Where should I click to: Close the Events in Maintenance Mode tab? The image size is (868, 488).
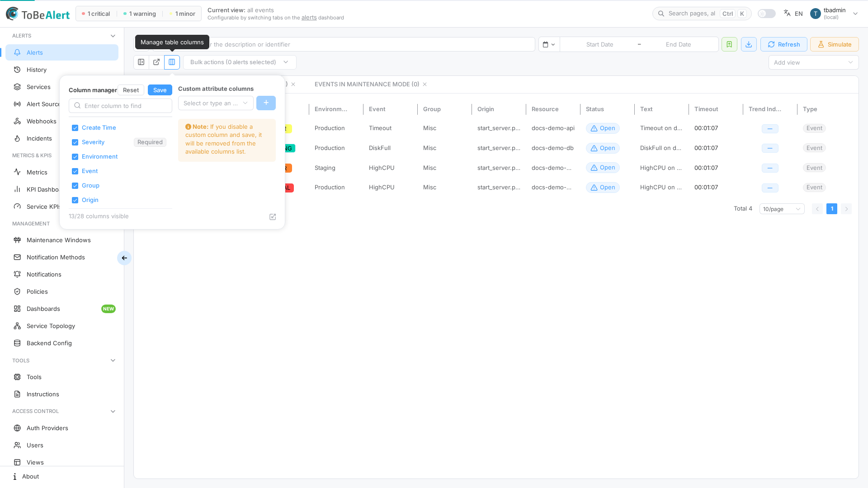tap(425, 84)
